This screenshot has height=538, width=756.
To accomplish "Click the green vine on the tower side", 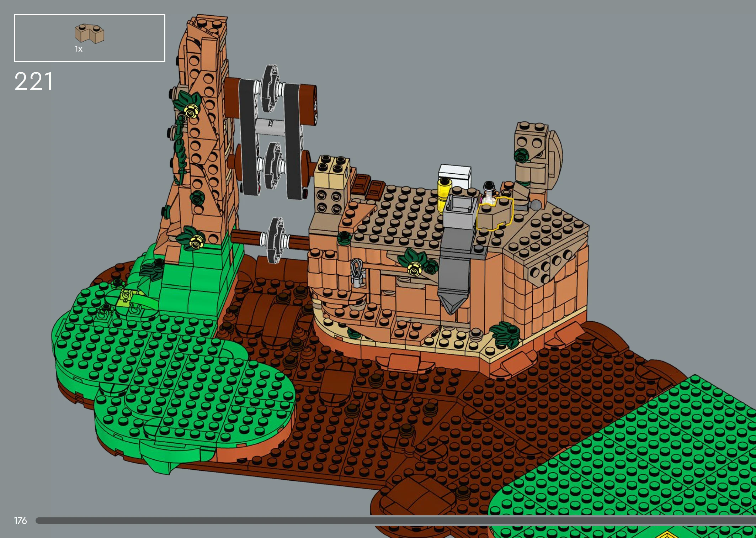I will tap(180, 149).
